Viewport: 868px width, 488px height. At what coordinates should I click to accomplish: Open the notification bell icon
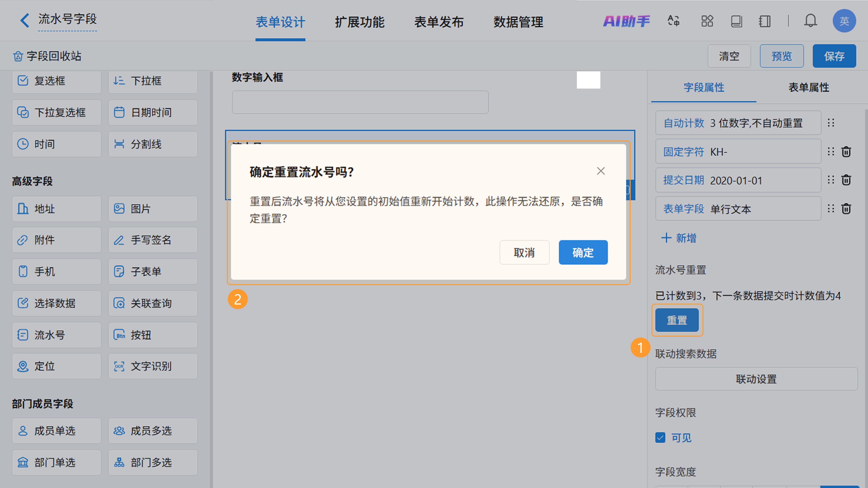[810, 21]
